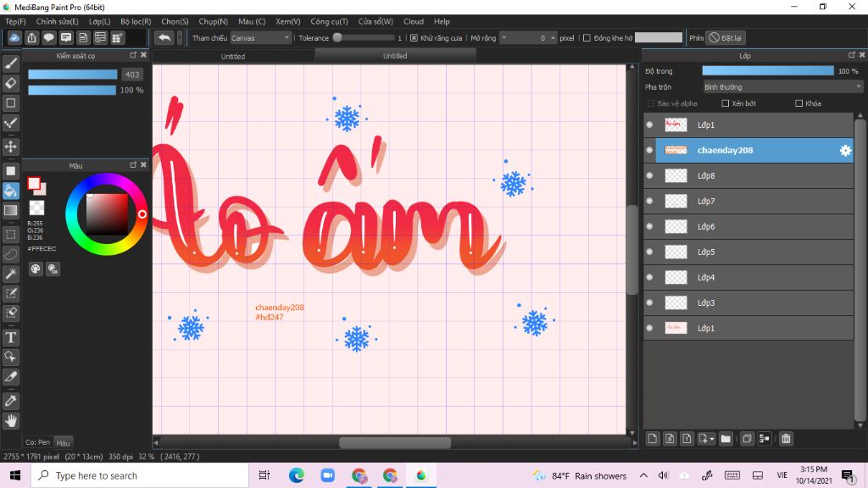Select the Lasso selection tool

[10, 254]
